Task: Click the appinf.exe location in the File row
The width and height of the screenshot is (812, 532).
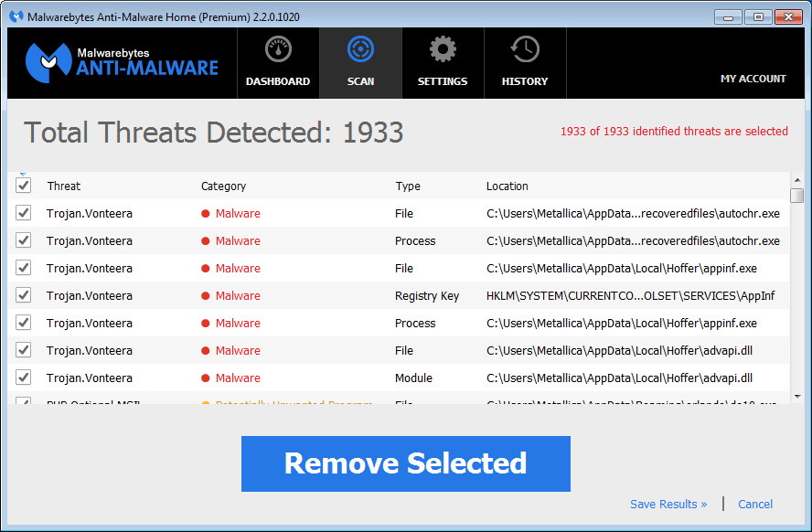Action: pos(622,269)
